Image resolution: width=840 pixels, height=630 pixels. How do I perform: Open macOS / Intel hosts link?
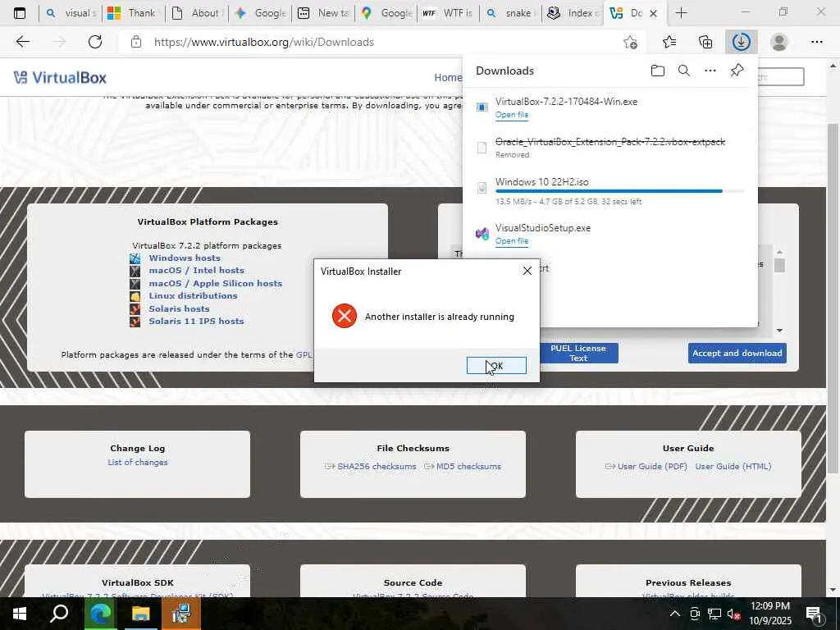click(x=196, y=271)
